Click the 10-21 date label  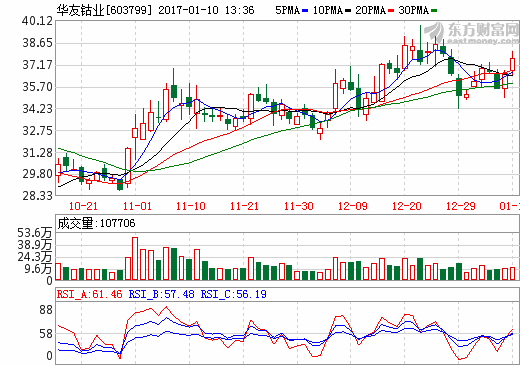(x=83, y=206)
